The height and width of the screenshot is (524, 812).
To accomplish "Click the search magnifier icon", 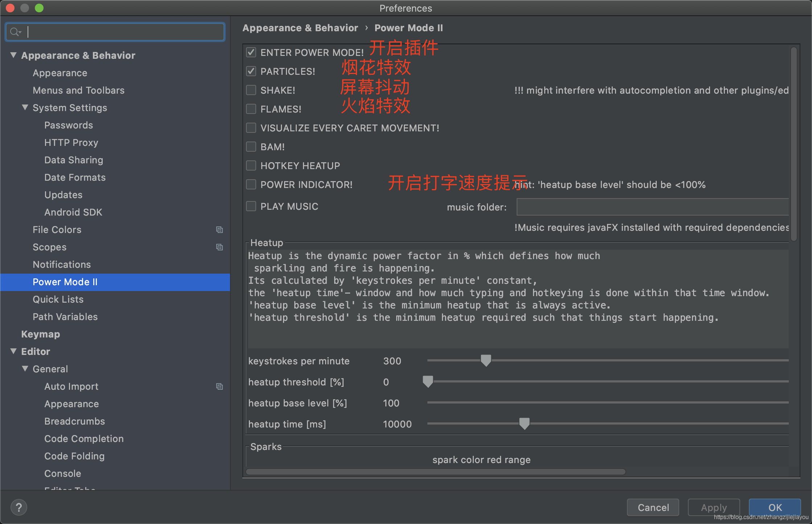I will pyautogui.click(x=15, y=32).
